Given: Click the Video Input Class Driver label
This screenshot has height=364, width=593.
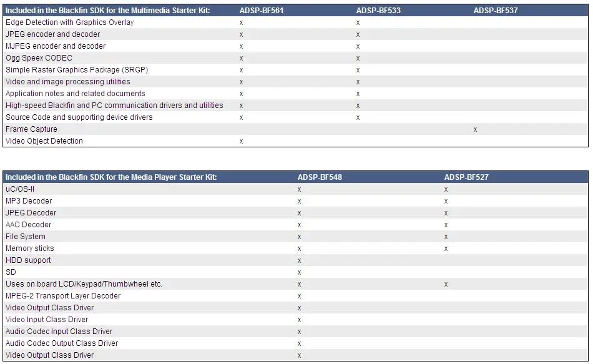Looking at the screenshot, I should click(47, 319).
